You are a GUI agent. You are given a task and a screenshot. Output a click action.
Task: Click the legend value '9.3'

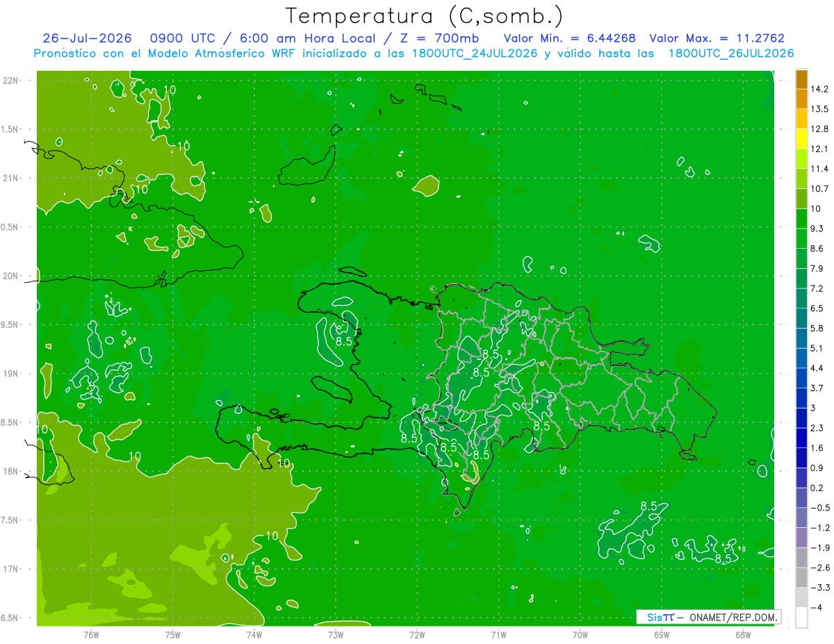pyautogui.click(x=817, y=229)
